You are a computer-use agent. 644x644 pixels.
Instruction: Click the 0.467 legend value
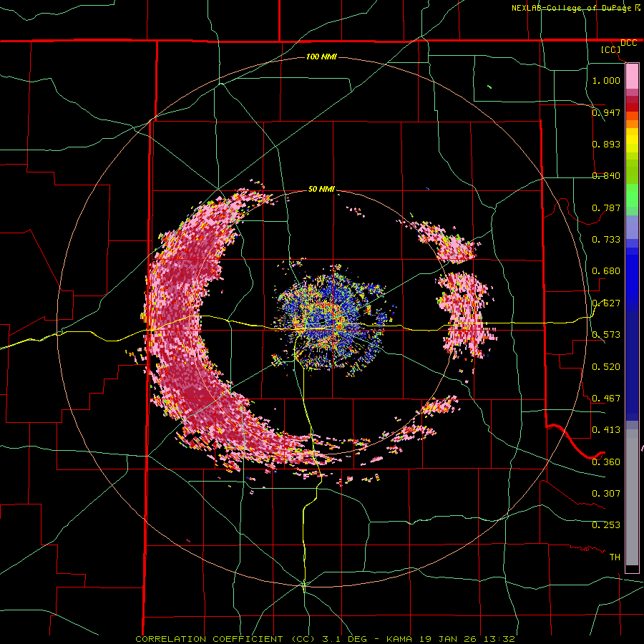coord(606,398)
